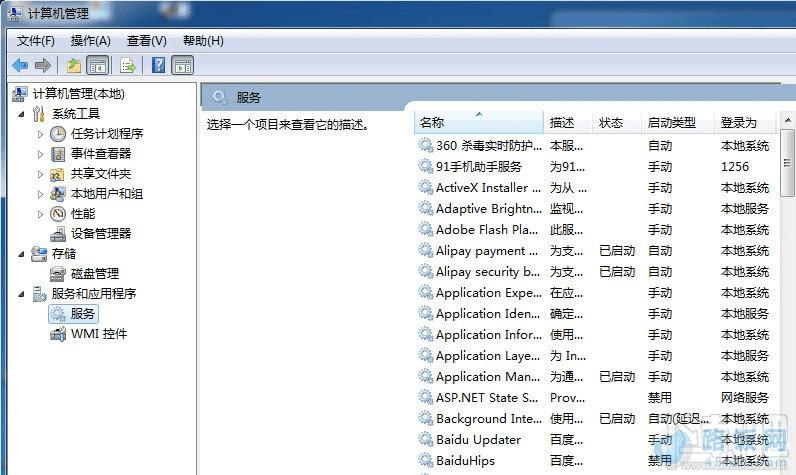Click the 服务和应用程序 icon

[39, 294]
